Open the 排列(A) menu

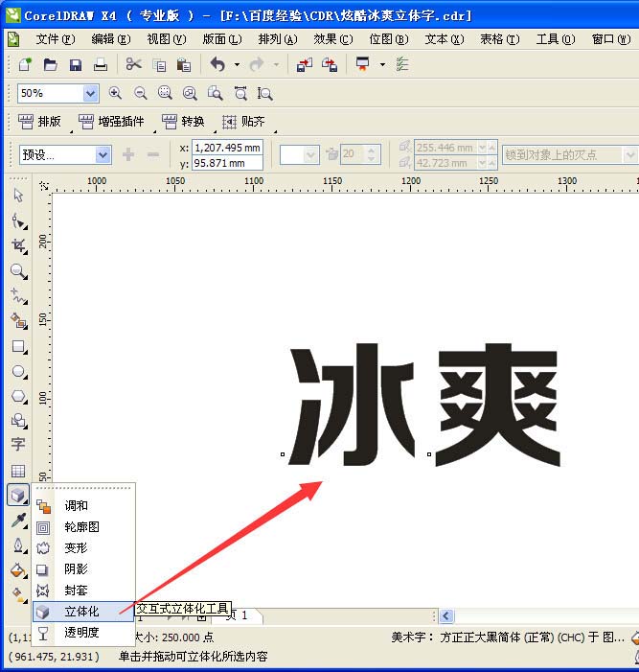(278, 39)
